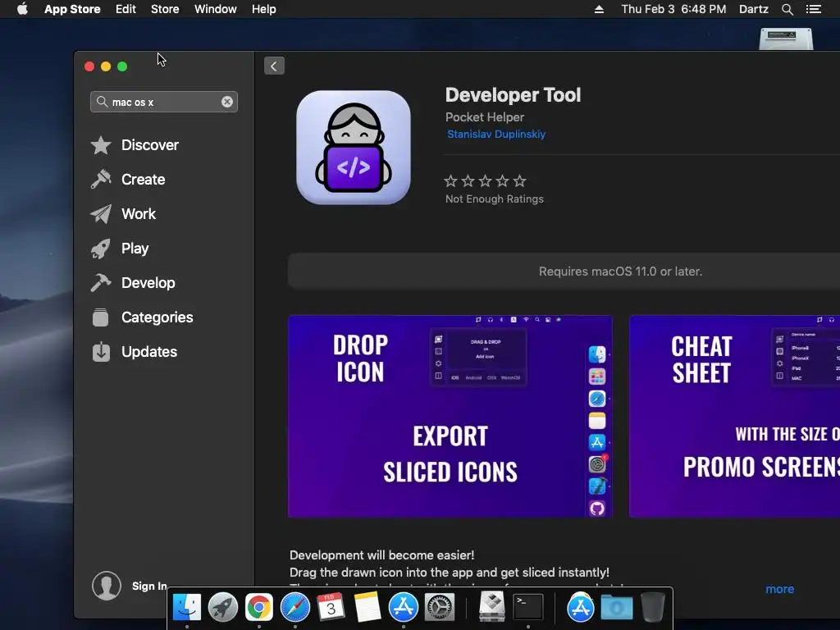Click Sign In at sidebar bottom

pos(149,586)
